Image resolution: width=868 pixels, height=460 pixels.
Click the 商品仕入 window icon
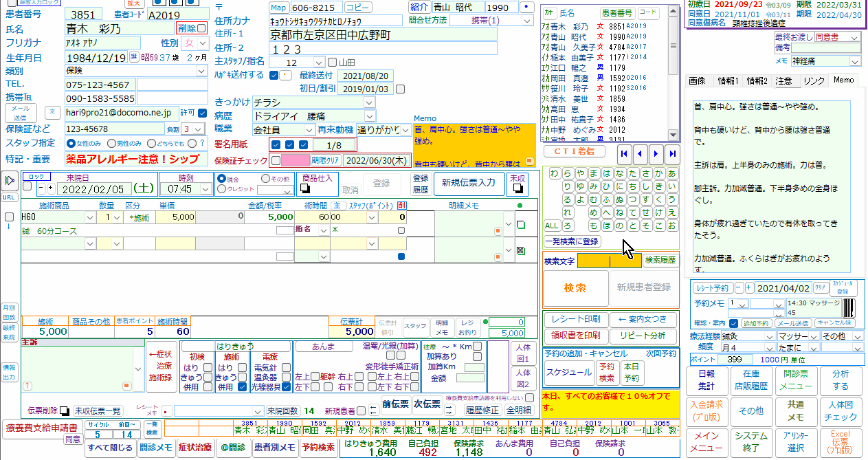tap(307, 188)
